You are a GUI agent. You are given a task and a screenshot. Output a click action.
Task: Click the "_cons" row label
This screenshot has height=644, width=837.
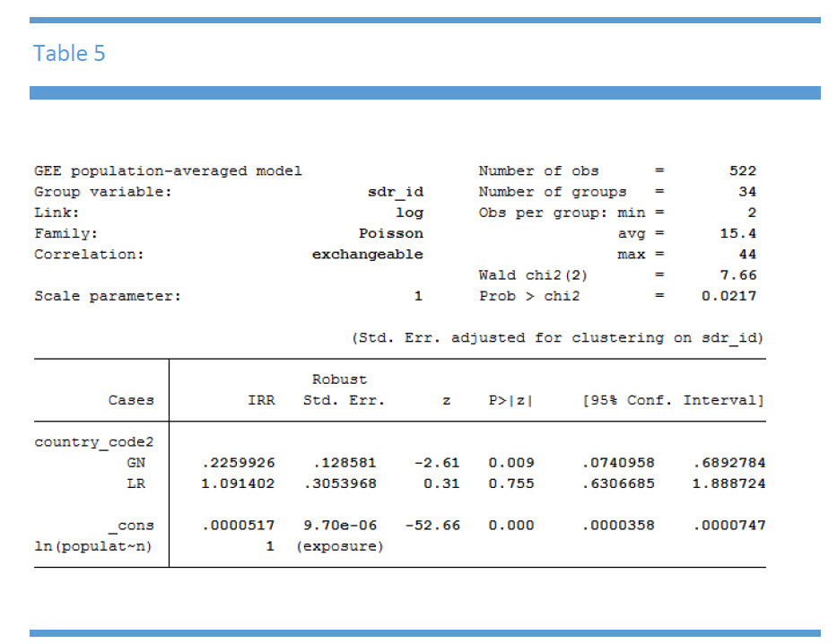131,527
